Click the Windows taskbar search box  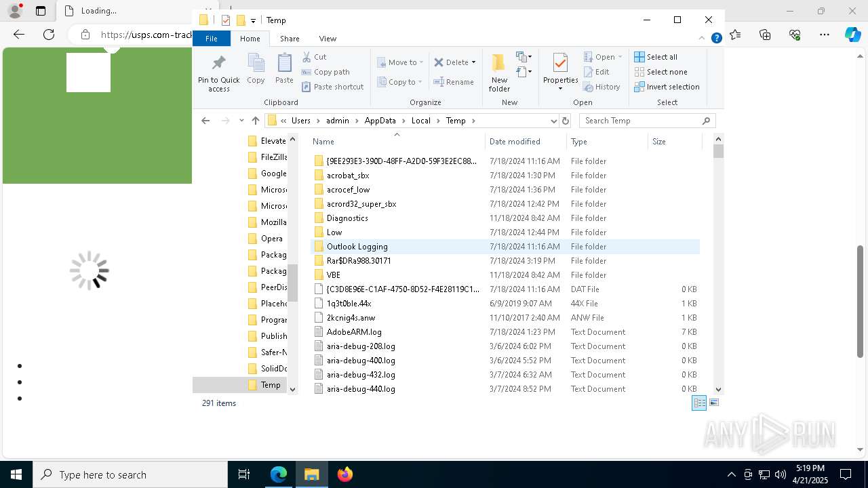(130, 474)
